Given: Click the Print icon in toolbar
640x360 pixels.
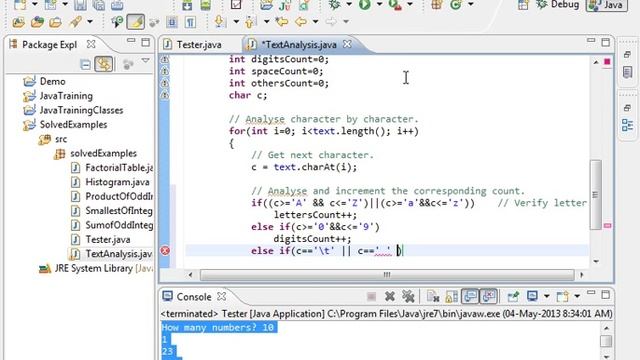Looking at the screenshot, I should coord(117,4).
